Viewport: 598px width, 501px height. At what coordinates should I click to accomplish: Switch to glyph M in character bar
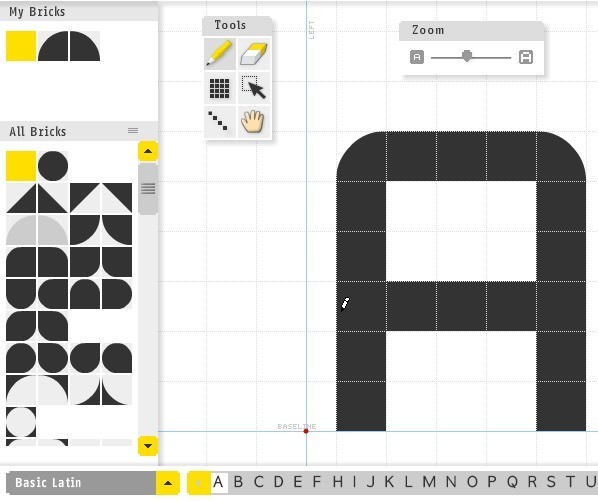tap(429, 482)
